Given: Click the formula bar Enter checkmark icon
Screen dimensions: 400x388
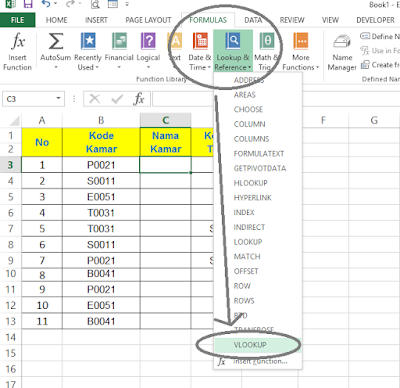Looking at the screenshot, I should (117, 99).
